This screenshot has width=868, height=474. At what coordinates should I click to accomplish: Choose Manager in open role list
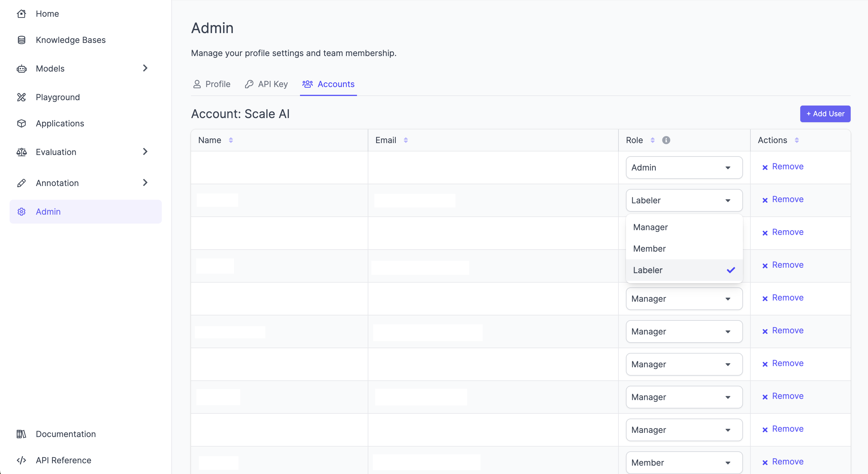650,227
